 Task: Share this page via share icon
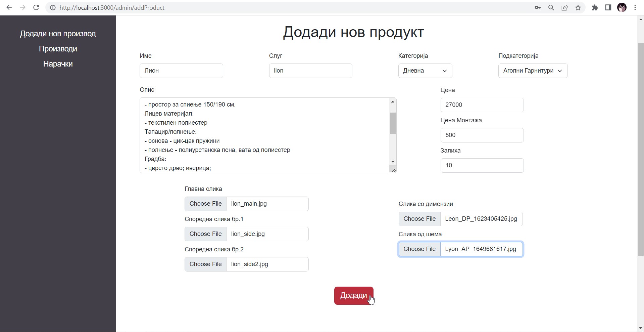coord(564,7)
